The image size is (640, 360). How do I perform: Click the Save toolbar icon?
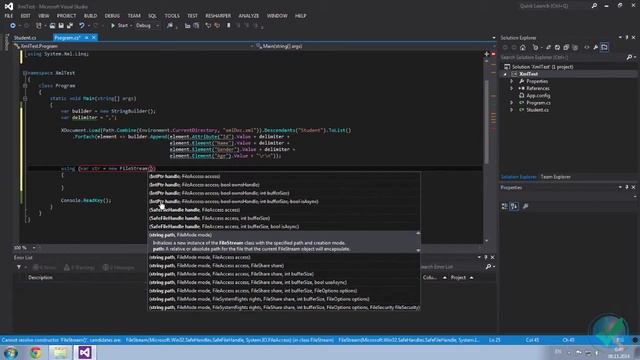[x=61, y=26]
